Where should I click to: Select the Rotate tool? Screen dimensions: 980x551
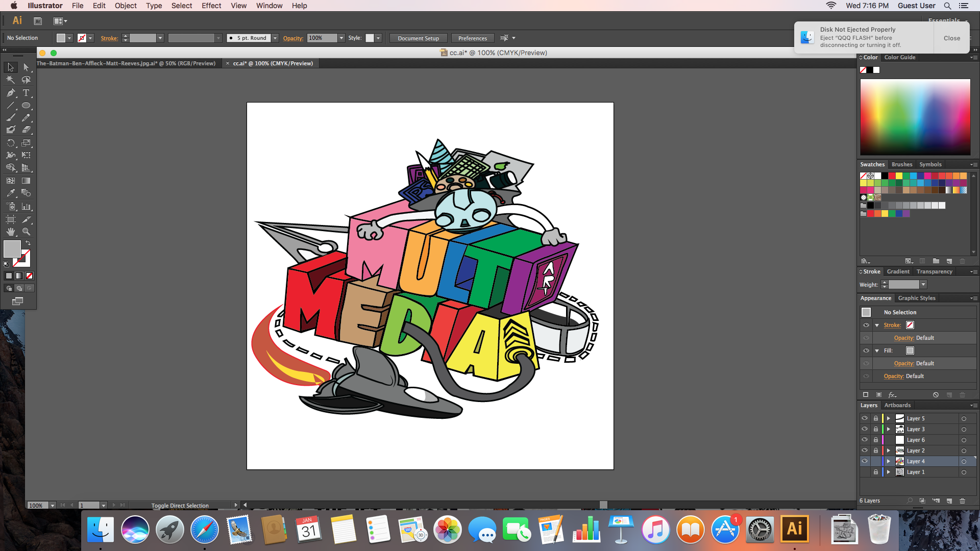(11, 143)
